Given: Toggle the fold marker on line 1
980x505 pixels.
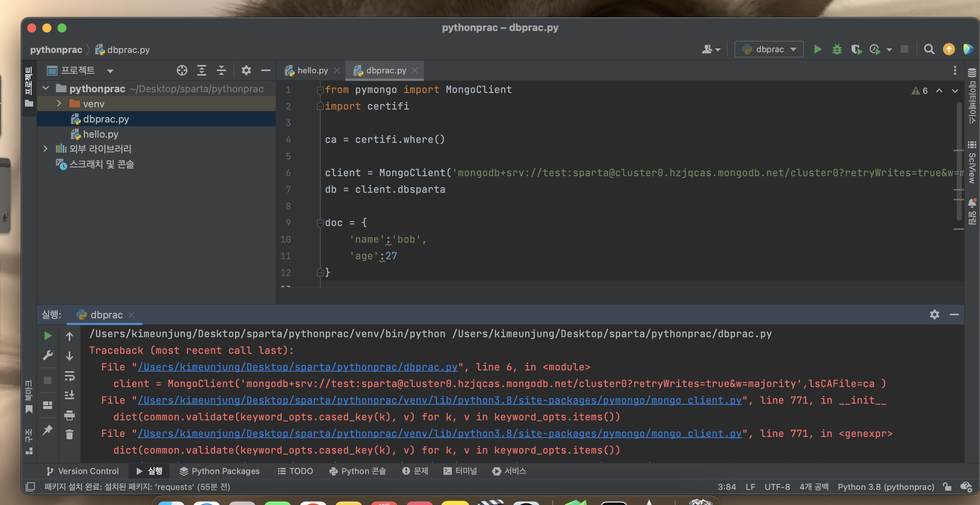Looking at the screenshot, I should (320, 90).
